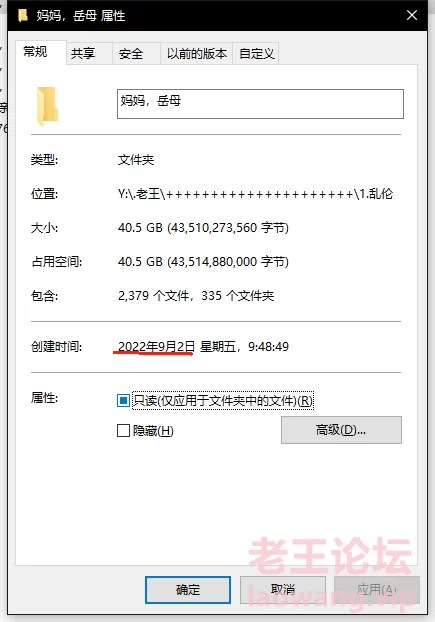Image resolution: width=435 pixels, height=622 pixels.
Task: Click the greyed 应用(A) button
Action: (x=377, y=589)
